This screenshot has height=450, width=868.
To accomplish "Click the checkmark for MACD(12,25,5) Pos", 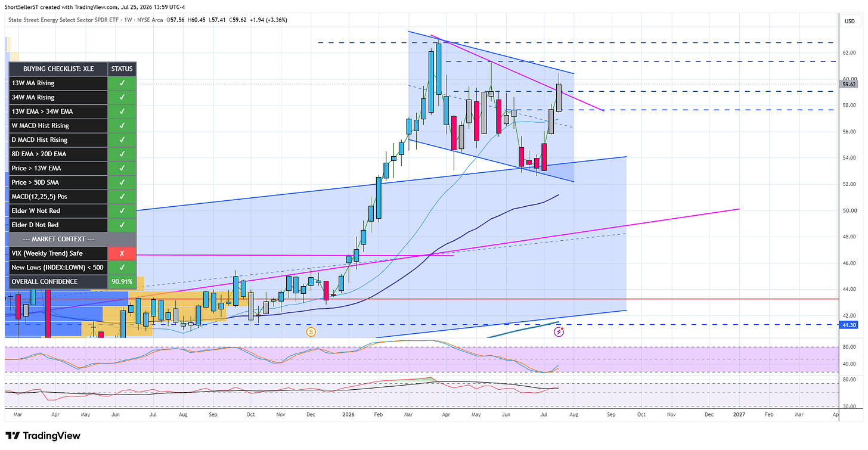I will click(122, 196).
